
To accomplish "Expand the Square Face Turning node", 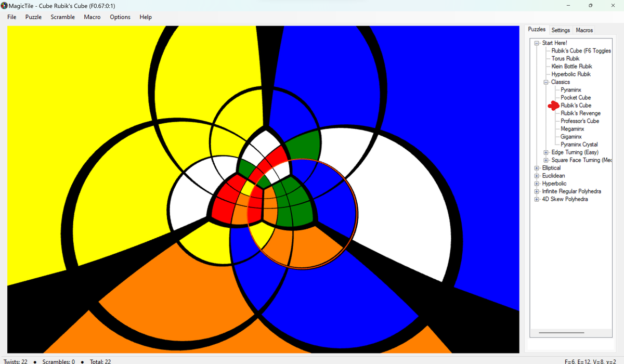I will (546, 160).
